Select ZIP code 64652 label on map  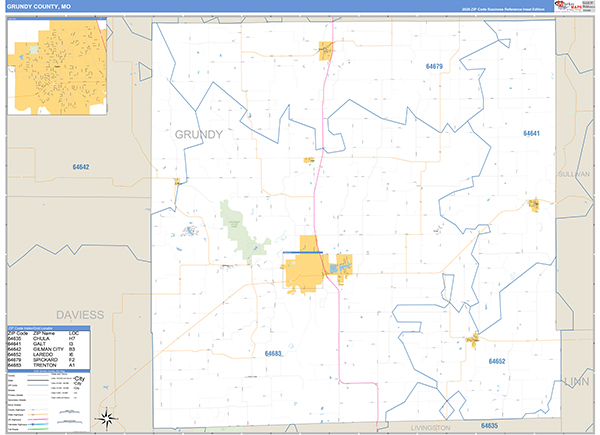[497, 361]
